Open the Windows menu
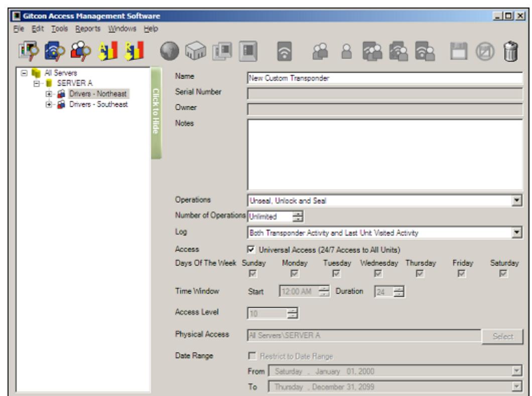This screenshot has height=396, width=532. pyautogui.click(x=122, y=29)
